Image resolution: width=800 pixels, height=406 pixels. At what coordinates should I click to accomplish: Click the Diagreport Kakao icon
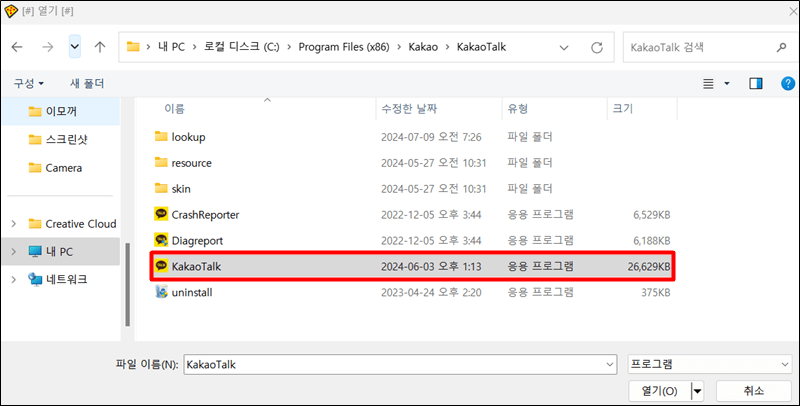tap(161, 240)
